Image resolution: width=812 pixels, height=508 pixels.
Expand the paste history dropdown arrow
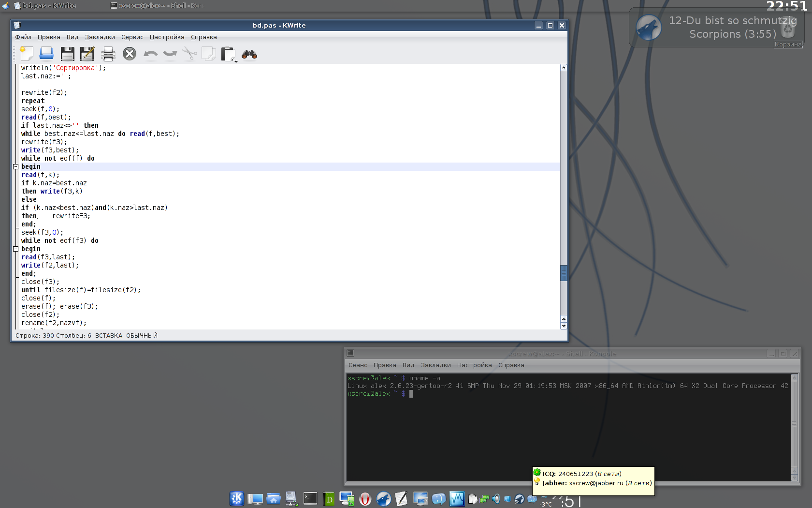[x=236, y=61]
